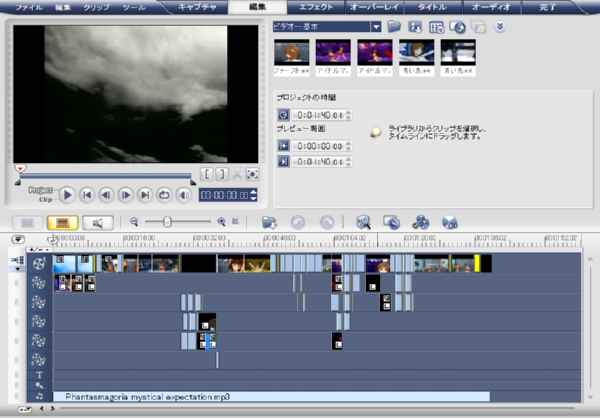Go to the オーディオ step tab
The height and width of the screenshot is (418, 600).
[492, 7]
